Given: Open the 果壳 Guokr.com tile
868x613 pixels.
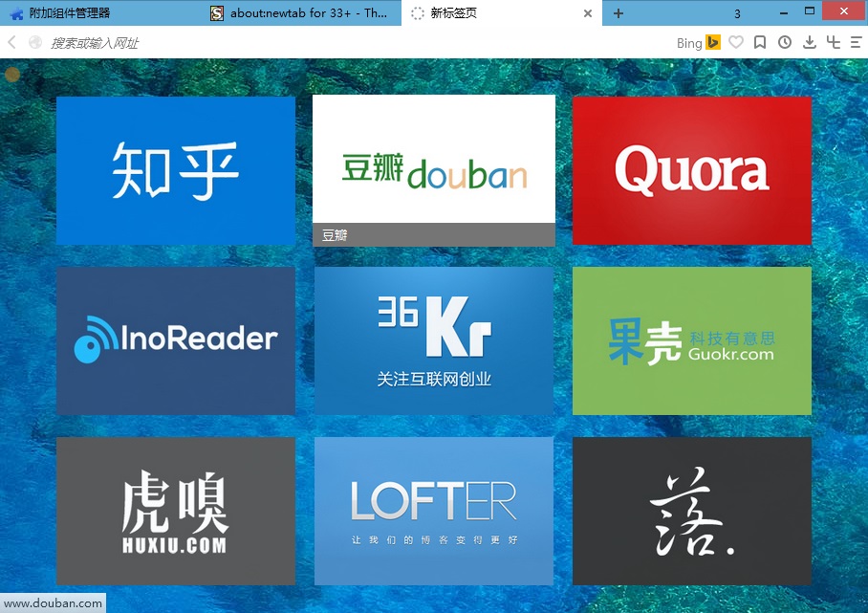Looking at the screenshot, I should click(692, 340).
